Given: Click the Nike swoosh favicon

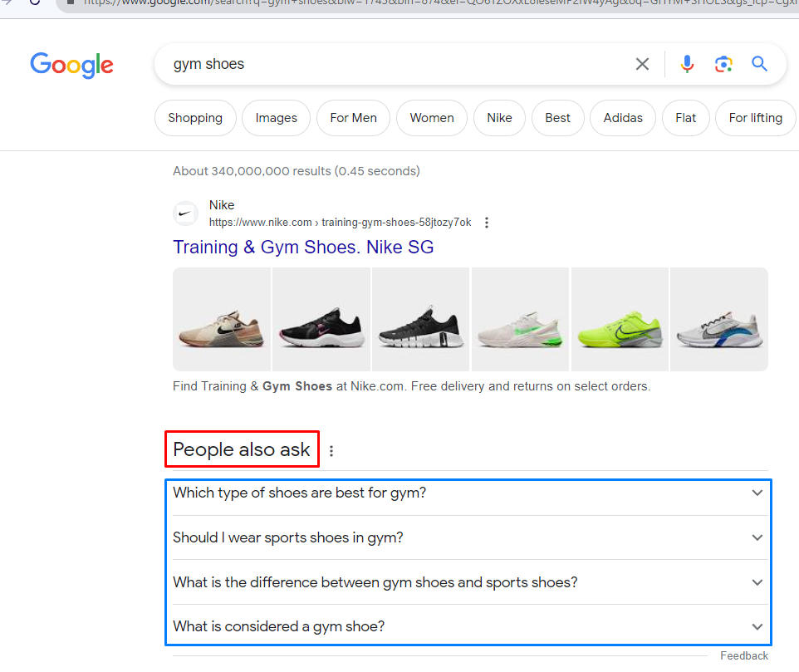Looking at the screenshot, I should [x=185, y=213].
